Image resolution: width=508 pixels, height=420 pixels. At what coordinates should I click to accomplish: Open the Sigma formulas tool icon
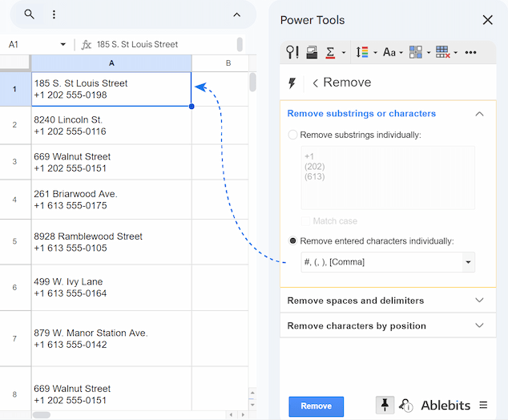[330, 52]
